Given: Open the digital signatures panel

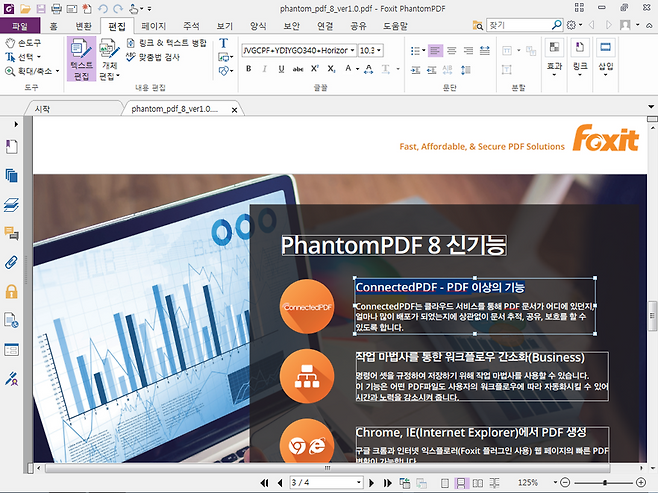Looking at the screenshot, I should 11,378.
